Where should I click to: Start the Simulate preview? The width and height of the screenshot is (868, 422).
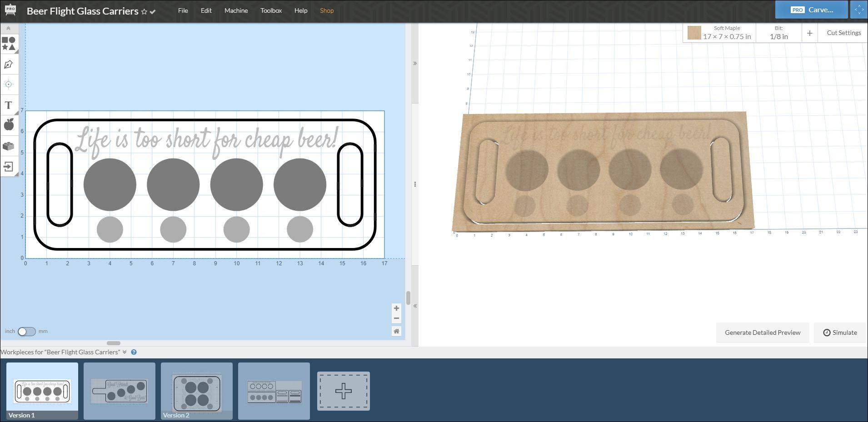[x=840, y=333]
